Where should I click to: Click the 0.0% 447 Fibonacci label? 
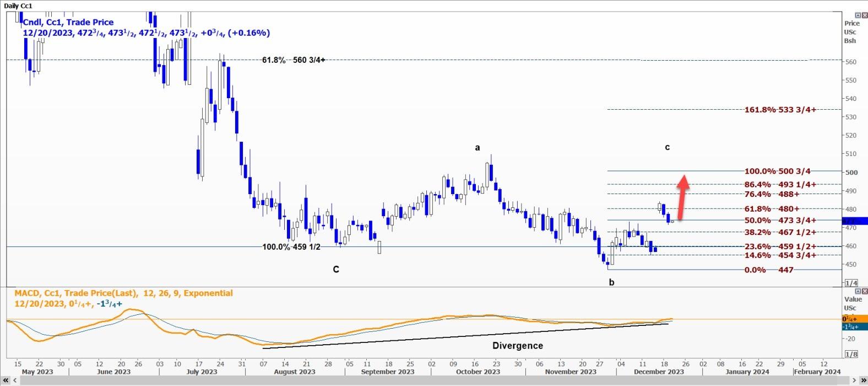[769, 270]
